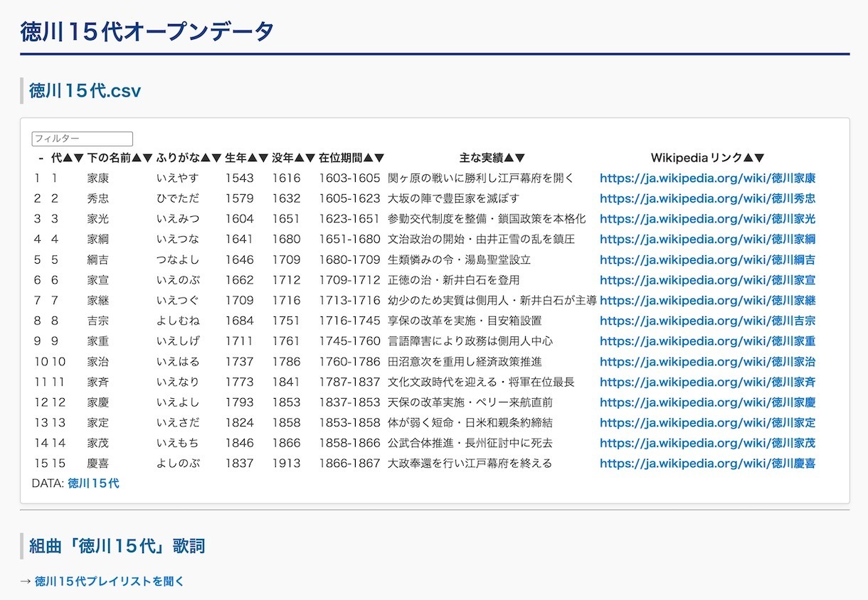
Task: Select name cell 綱吉
Action: tap(98, 259)
